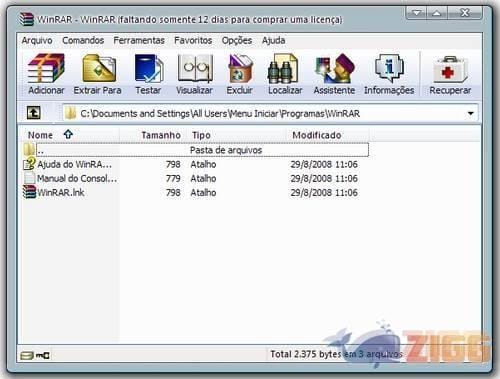Close the WinRAR window
This screenshot has height=379, width=500.
[465, 13]
